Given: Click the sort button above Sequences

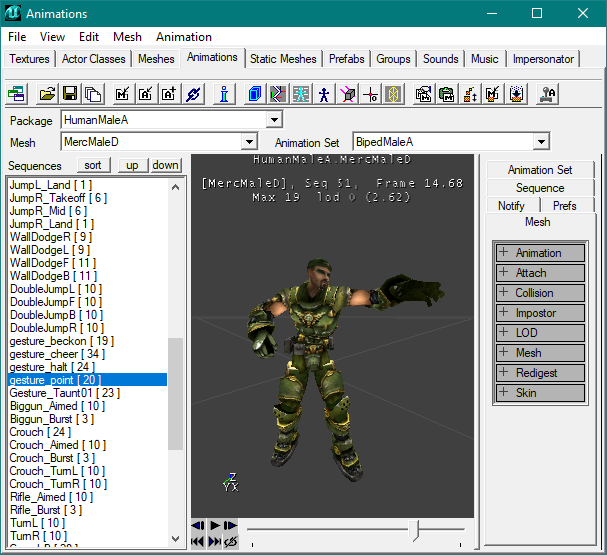Looking at the screenshot, I should 93,165.
